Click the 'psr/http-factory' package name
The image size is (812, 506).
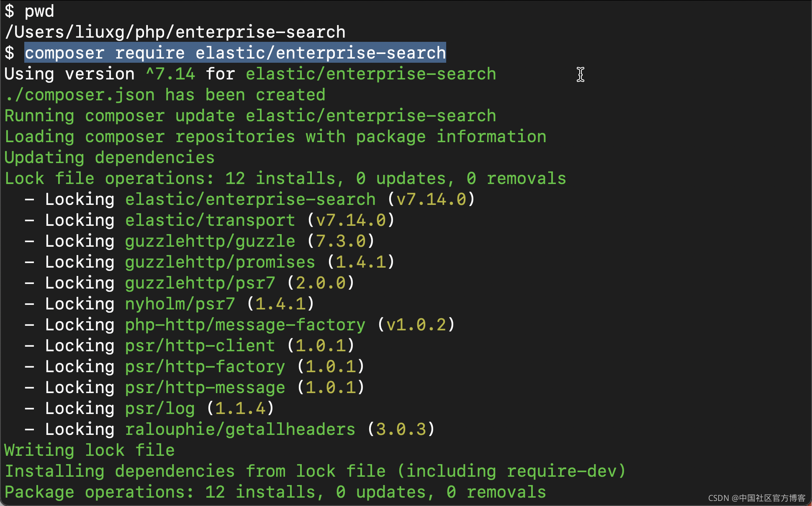pyautogui.click(x=205, y=367)
